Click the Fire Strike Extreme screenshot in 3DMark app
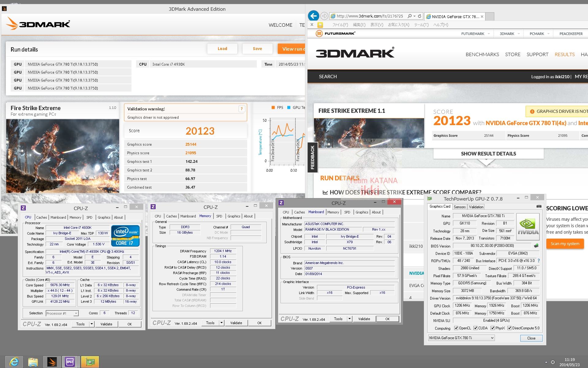Viewport: 588px width, 368px height. coord(62,156)
